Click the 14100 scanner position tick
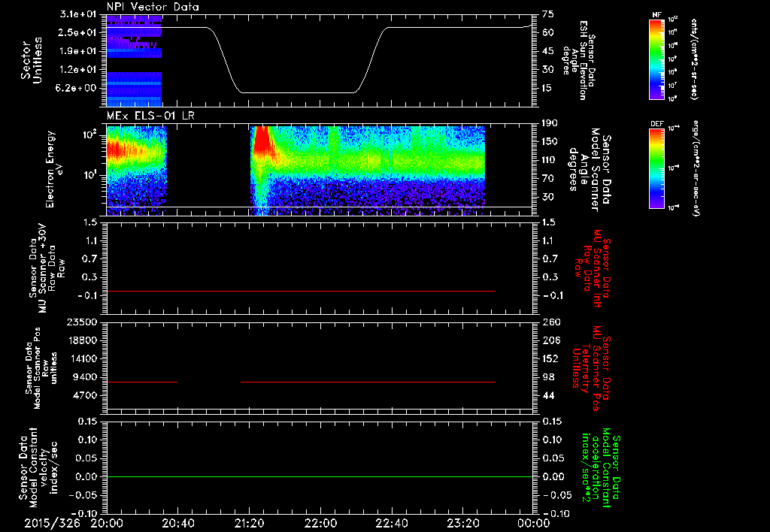The height and width of the screenshot is (532, 770). click(81, 358)
